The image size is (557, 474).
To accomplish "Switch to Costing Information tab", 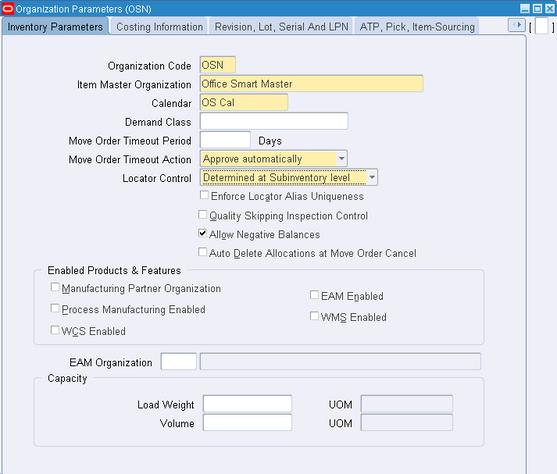I will (159, 27).
